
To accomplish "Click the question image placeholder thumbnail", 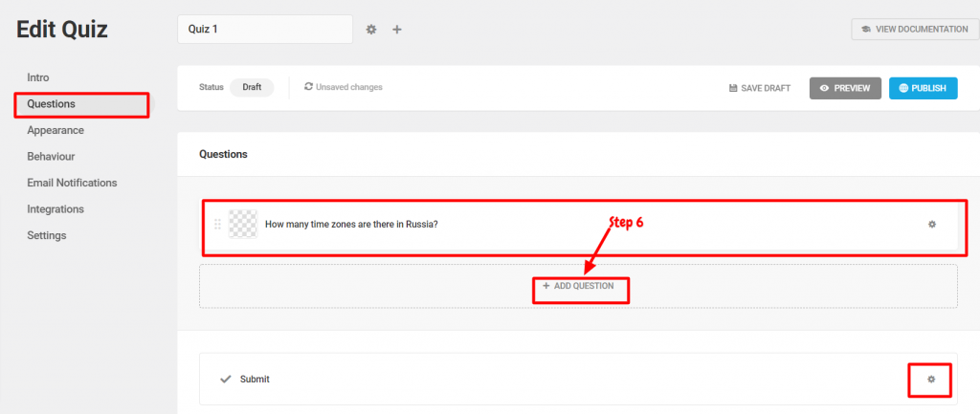I will [x=243, y=224].
